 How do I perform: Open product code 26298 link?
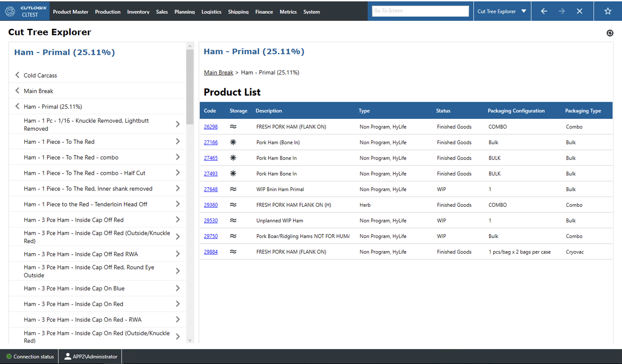click(x=211, y=126)
